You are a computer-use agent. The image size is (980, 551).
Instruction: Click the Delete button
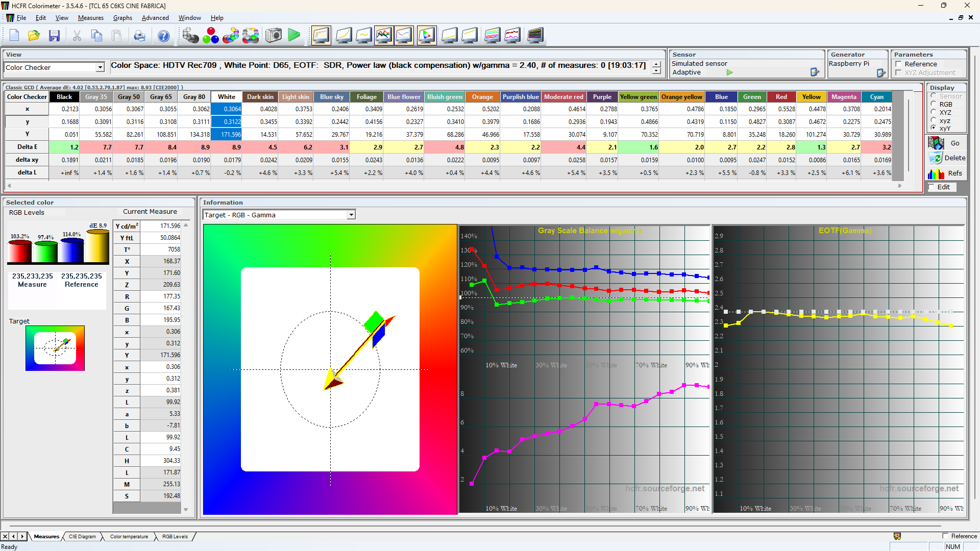(x=947, y=158)
